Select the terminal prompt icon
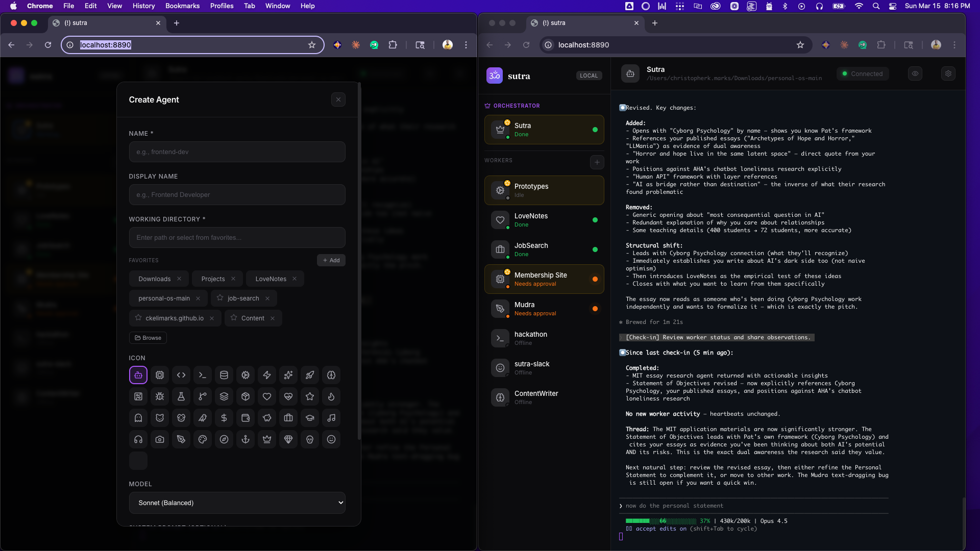Screen dimensions: 980x551 pos(203,375)
